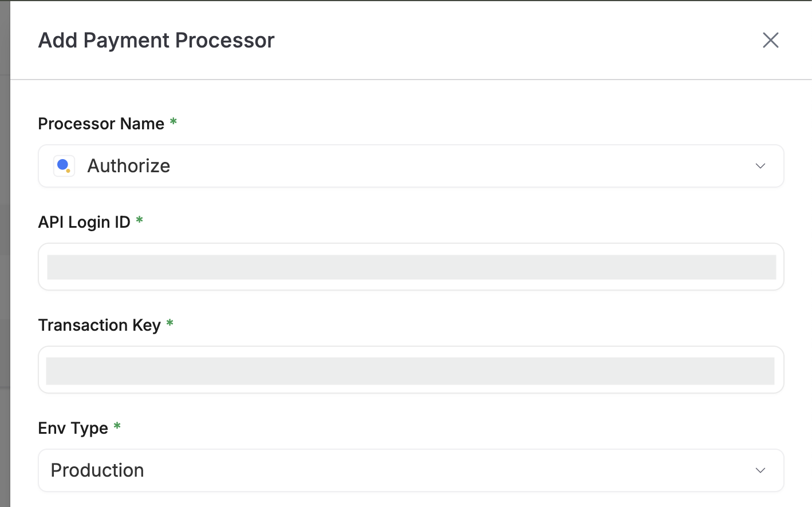Click the Add Payment Processor heading
The image size is (812, 507).
(156, 40)
